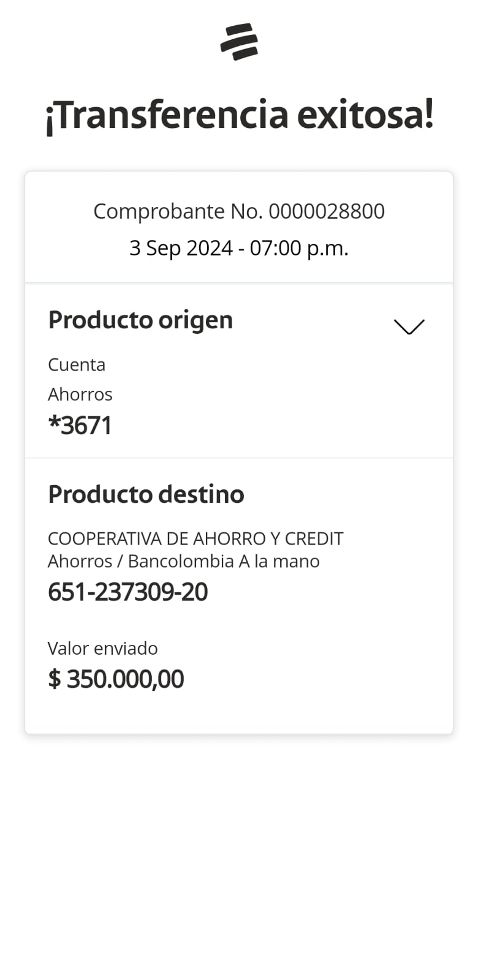
Task: Click the ¡Transferencia exitosa! heading
Action: coord(239,115)
